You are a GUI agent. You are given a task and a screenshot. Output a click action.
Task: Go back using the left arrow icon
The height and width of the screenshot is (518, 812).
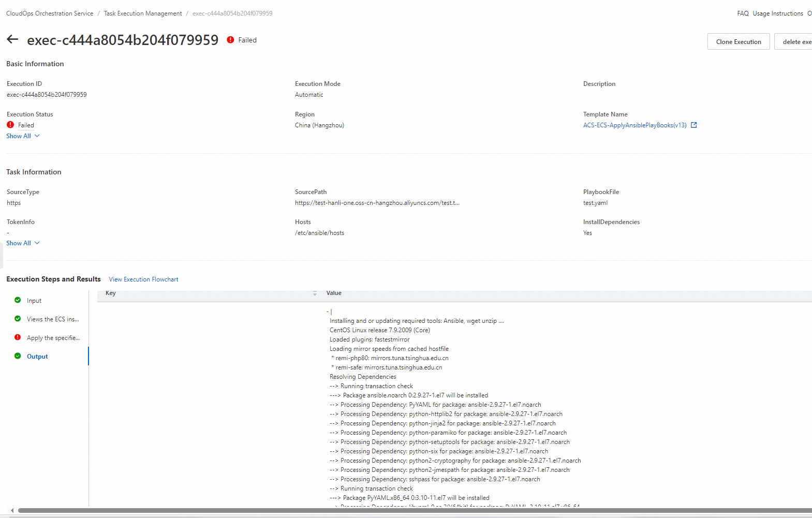point(12,39)
